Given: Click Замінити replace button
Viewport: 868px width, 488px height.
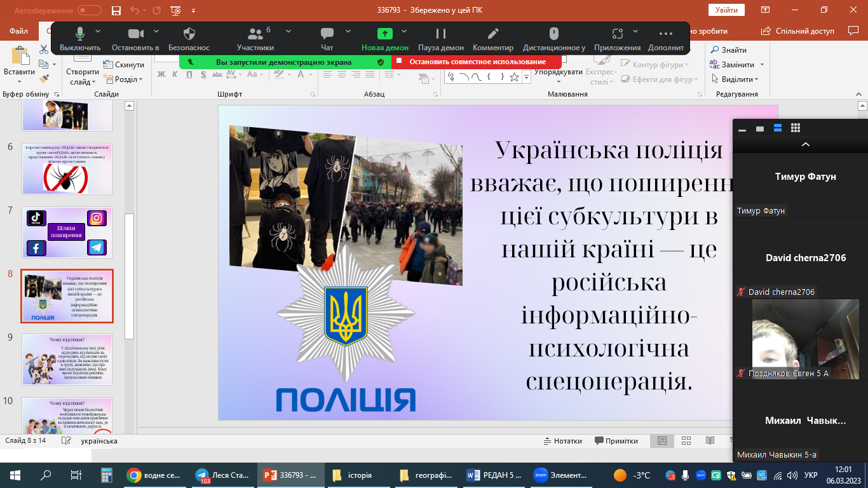Looking at the screenshot, I should pos(737,65).
